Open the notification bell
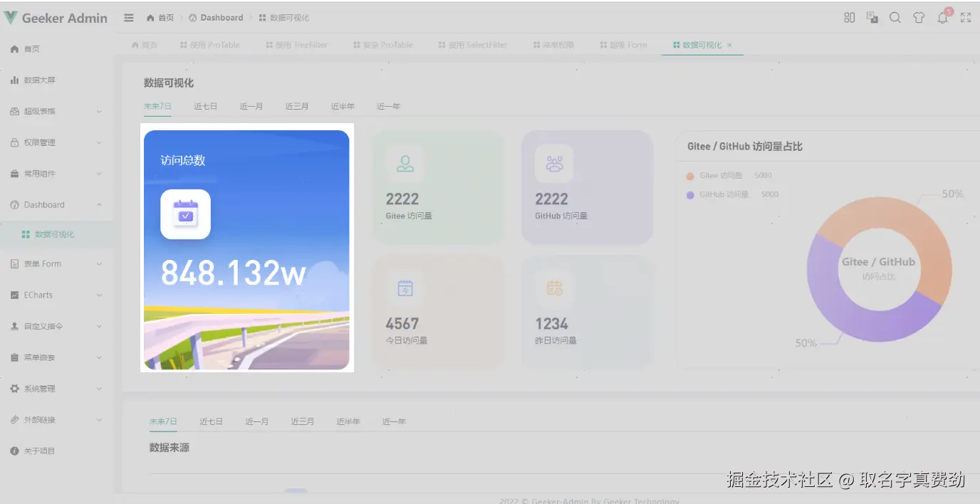The height and width of the screenshot is (504, 980). coord(943,18)
